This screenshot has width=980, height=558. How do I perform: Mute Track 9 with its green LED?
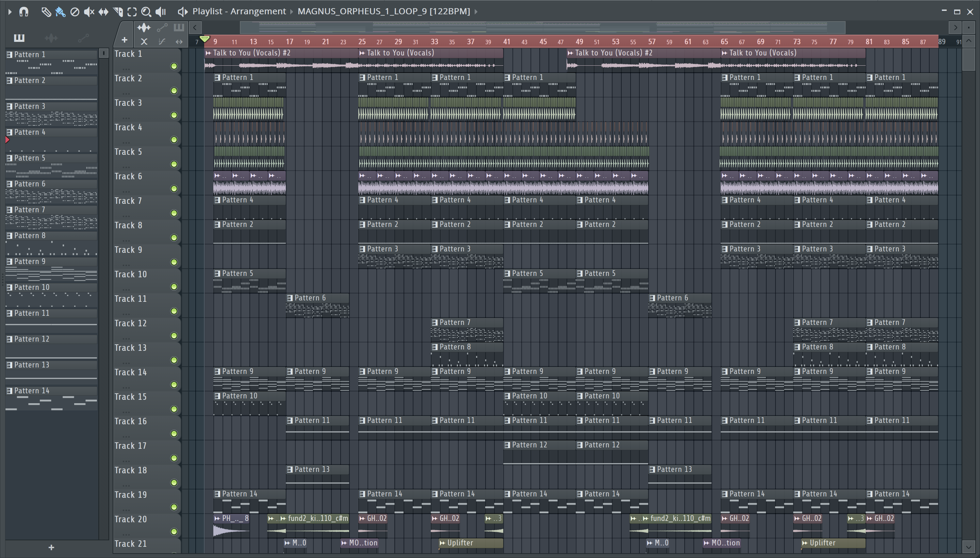(x=174, y=263)
